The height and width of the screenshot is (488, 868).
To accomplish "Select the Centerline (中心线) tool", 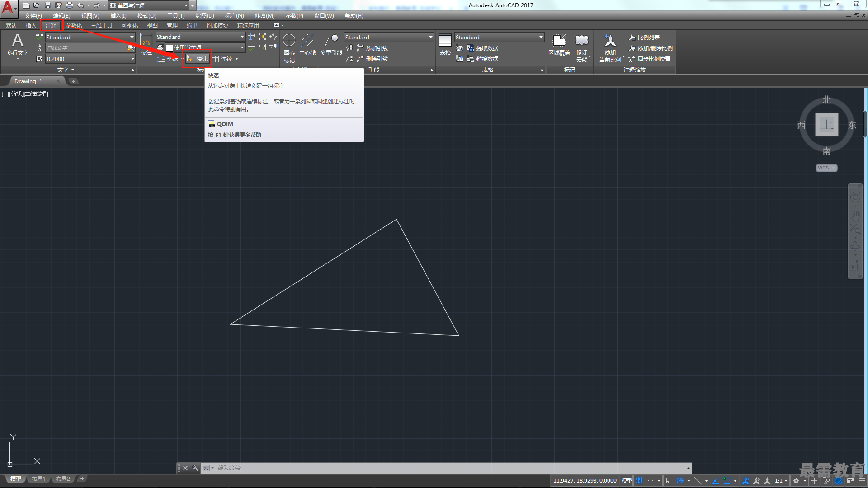I will point(307,45).
